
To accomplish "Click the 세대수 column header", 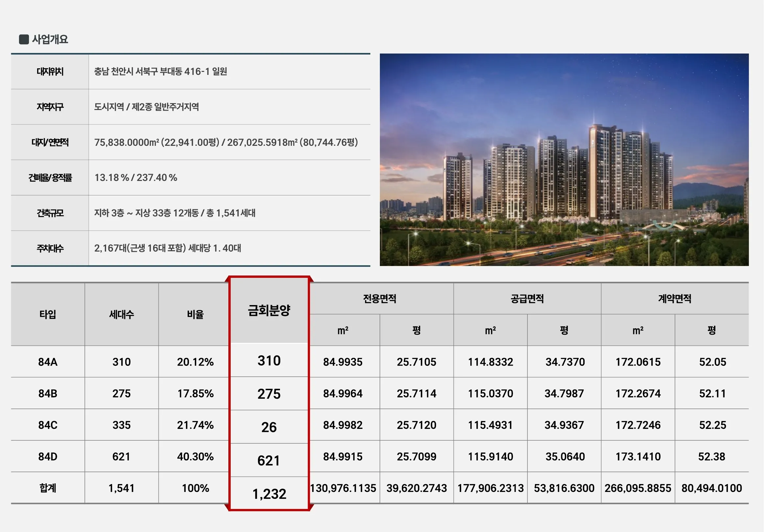I will pyautogui.click(x=122, y=314).
